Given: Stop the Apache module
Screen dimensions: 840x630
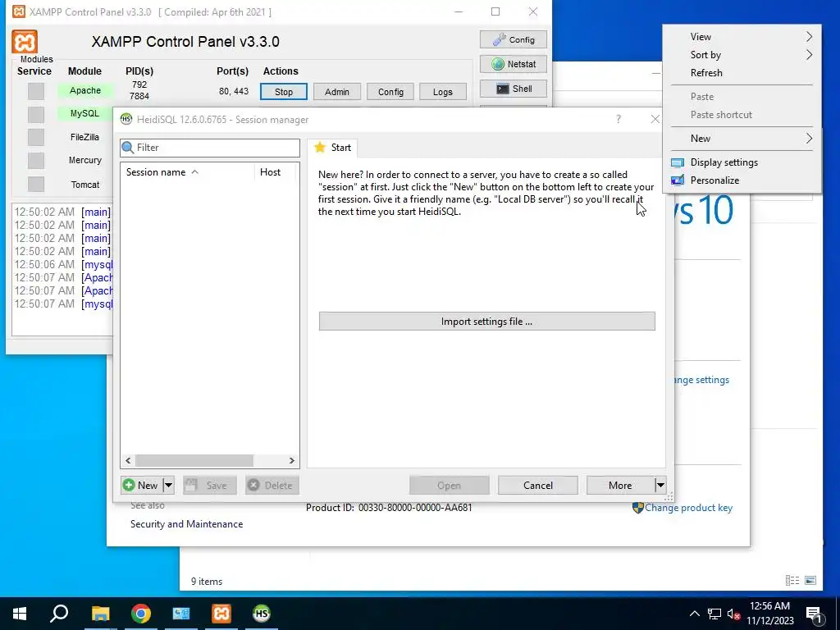Looking at the screenshot, I should (283, 92).
